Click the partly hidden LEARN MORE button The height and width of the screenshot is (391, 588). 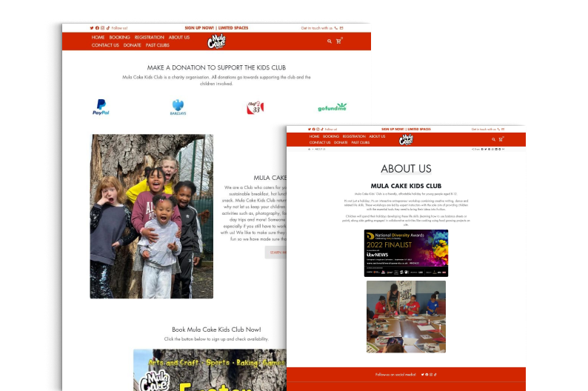click(275, 253)
